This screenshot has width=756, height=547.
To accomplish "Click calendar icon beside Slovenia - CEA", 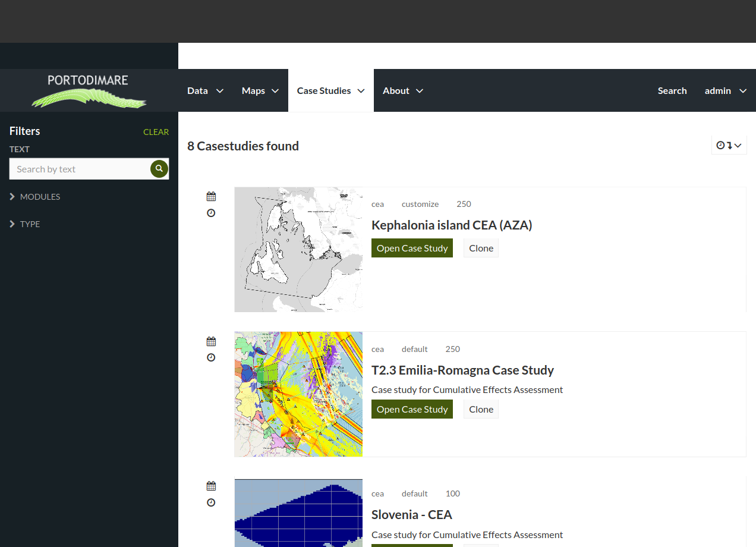I will pyautogui.click(x=211, y=486).
